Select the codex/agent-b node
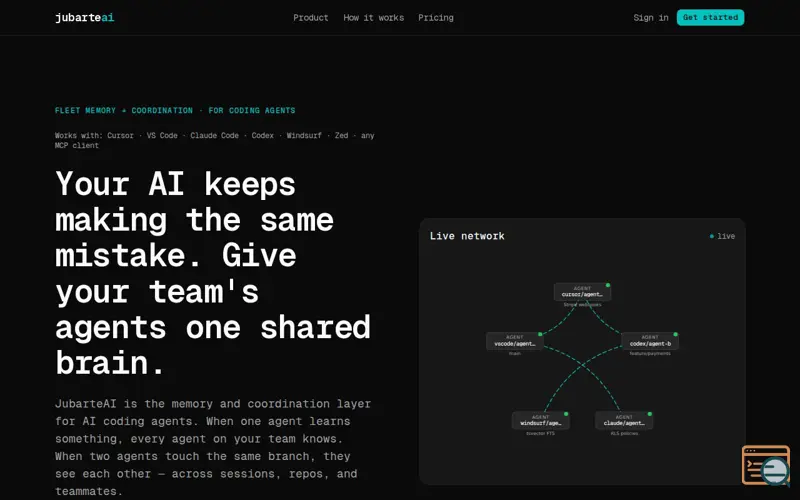The height and width of the screenshot is (500, 800). 650,341
